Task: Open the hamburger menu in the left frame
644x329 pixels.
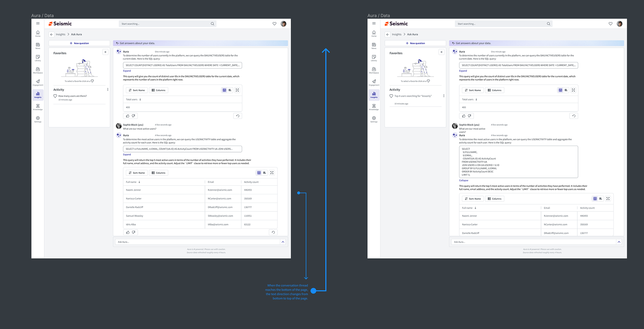Action: [38, 23]
